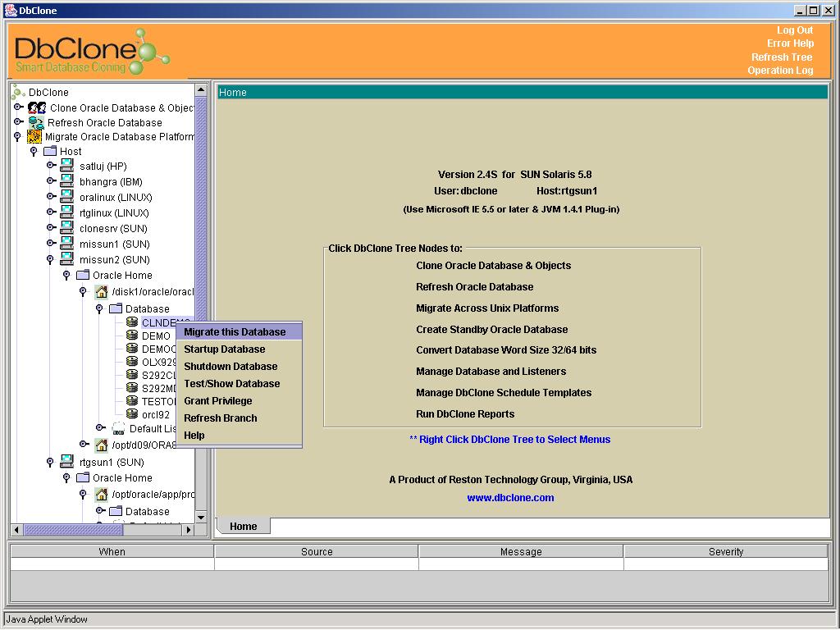Click the TESTOI database icon

pyautogui.click(x=132, y=400)
